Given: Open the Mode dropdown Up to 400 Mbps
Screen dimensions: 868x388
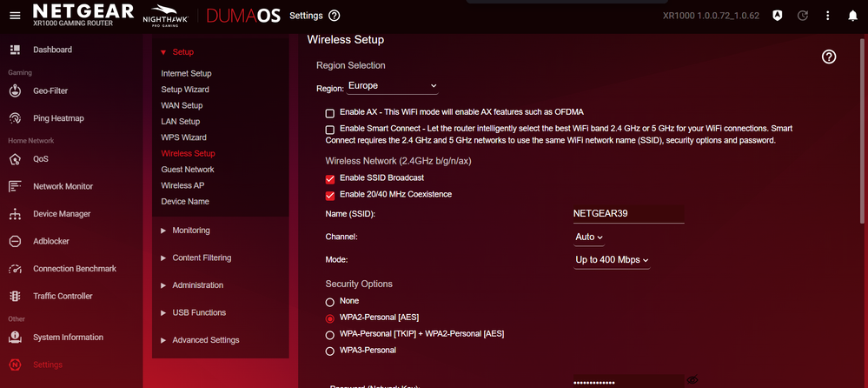Looking at the screenshot, I should (x=612, y=260).
